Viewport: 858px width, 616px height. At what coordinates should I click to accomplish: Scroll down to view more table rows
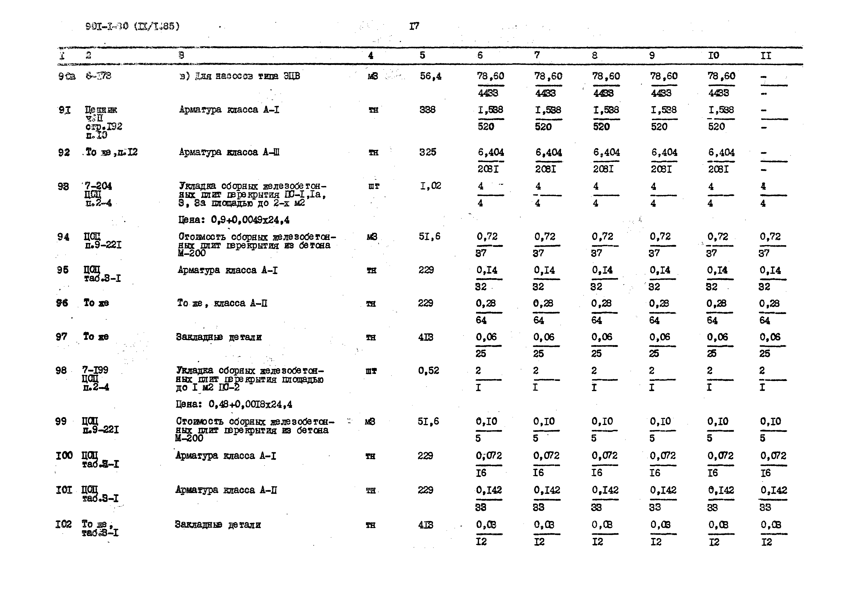[x=429, y=600]
